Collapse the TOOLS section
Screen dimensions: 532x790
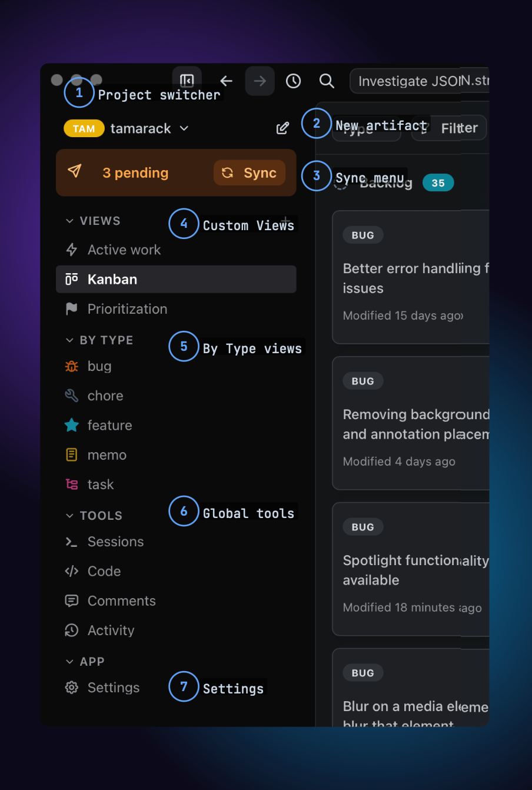94,516
